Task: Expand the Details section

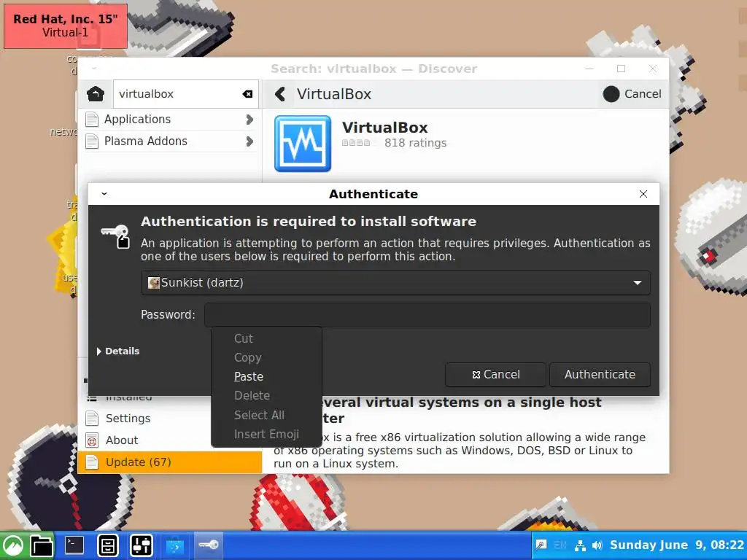Action: pos(118,351)
